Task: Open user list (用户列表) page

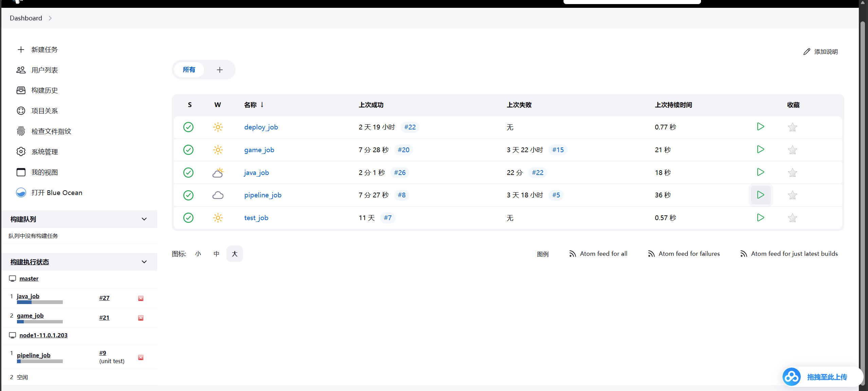Action: [x=37, y=70]
